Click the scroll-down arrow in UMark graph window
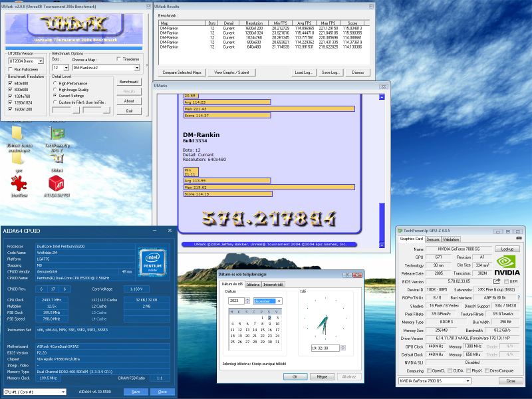Screen dimensions: 532x399 (x=382, y=245)
